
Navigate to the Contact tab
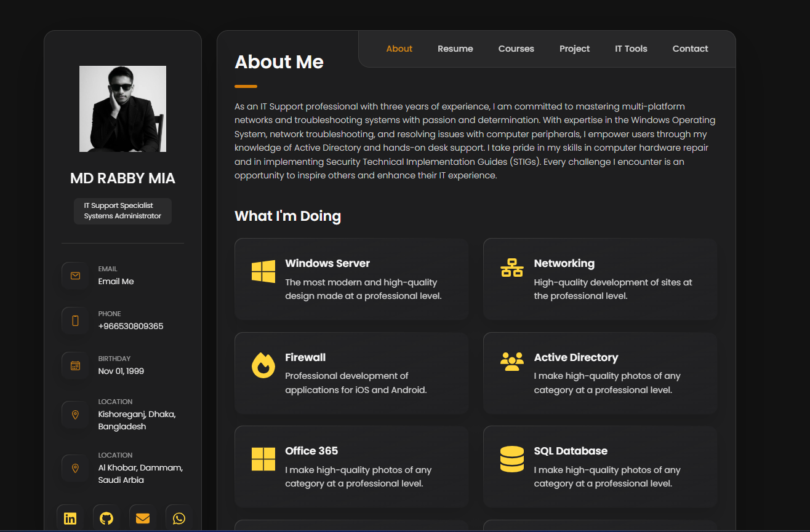(690, 49)
